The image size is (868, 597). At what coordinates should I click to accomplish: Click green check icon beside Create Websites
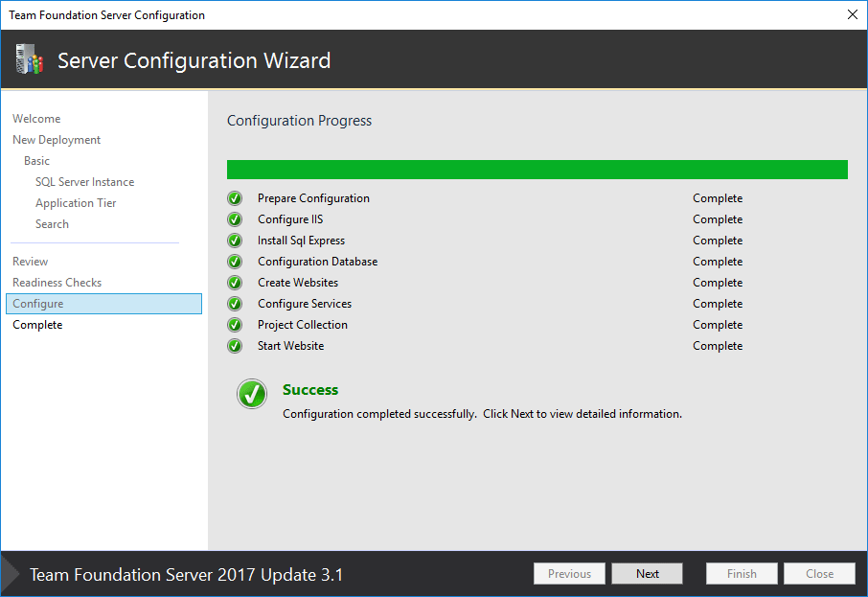click(x=235, y=283)
